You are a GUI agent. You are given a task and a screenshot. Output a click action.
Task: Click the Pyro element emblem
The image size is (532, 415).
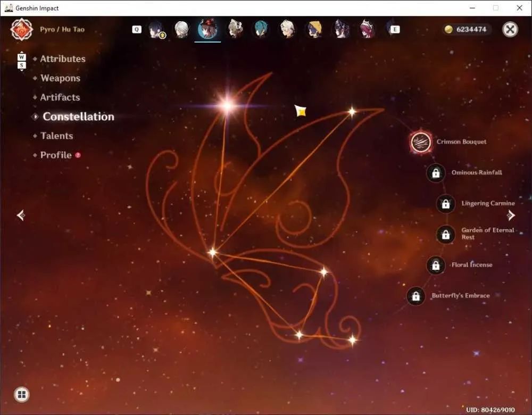[x=21, y=29]
